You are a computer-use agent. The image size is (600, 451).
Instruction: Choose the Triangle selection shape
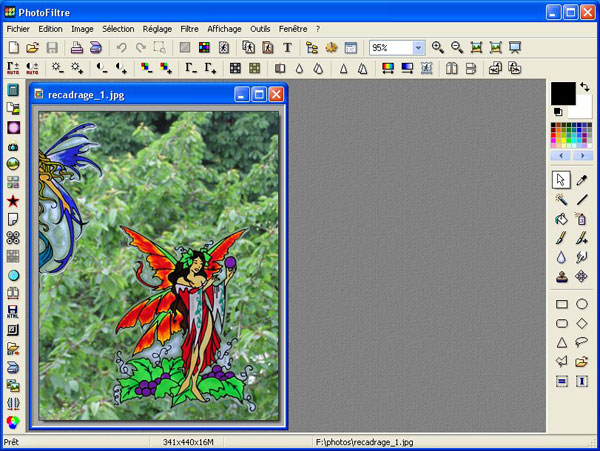click(561, 343)
